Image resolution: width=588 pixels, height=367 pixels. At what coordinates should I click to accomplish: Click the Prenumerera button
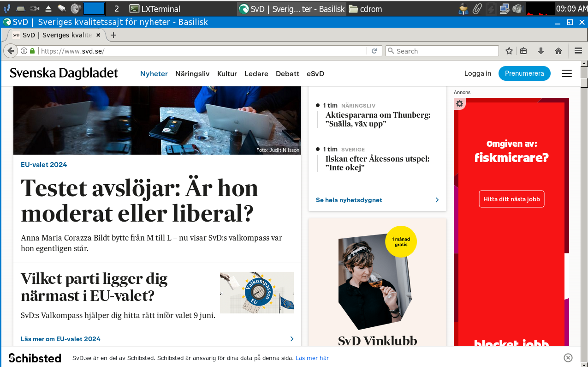[524, 73]
